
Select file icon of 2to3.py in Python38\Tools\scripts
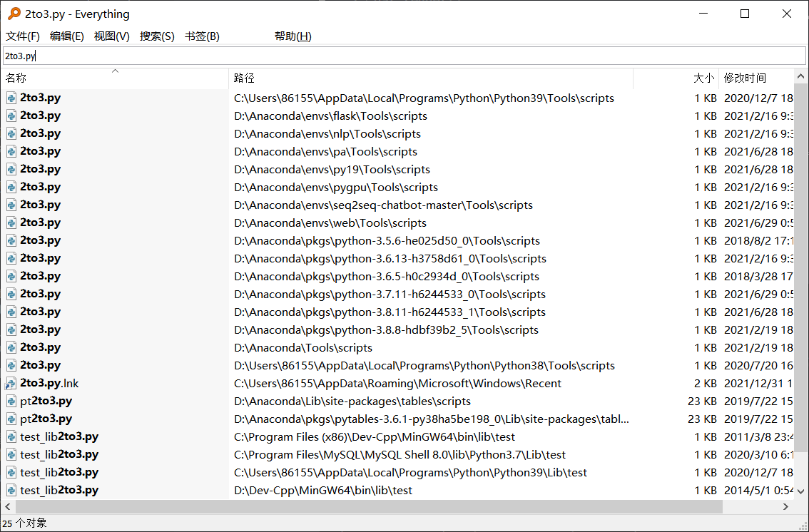(11, 365)
